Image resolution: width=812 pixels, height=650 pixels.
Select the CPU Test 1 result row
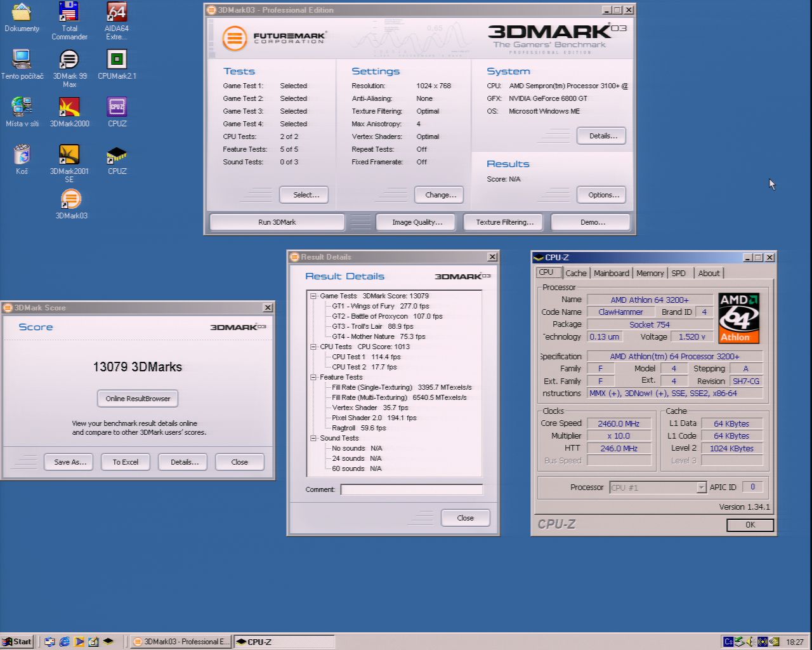tap(366, 357)
